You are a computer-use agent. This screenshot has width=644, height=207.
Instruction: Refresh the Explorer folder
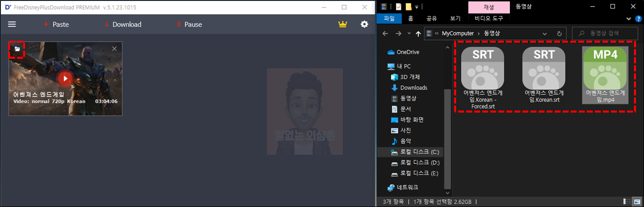[x=559, y=34]
